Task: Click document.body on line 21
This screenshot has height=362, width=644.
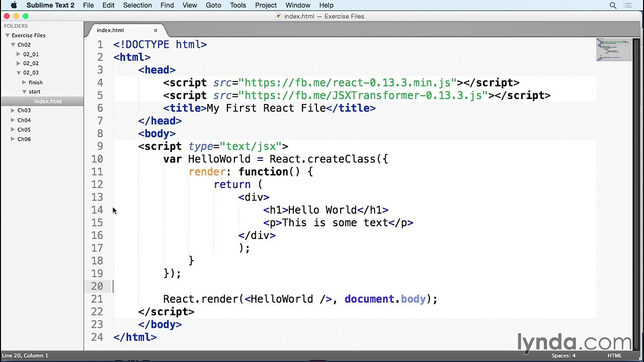Action: click(385, 299)
